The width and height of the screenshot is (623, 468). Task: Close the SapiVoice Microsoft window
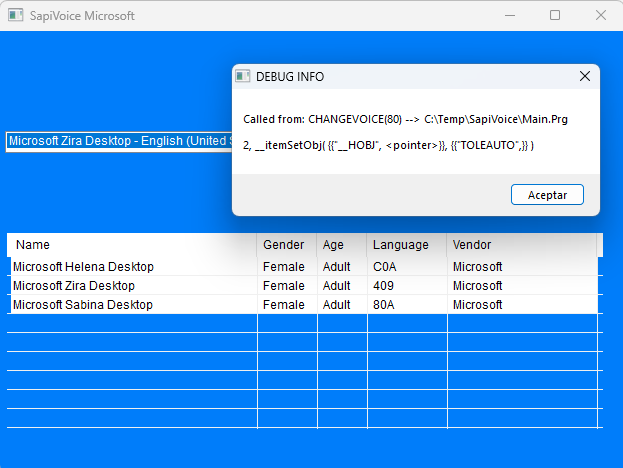coord(601,15)
